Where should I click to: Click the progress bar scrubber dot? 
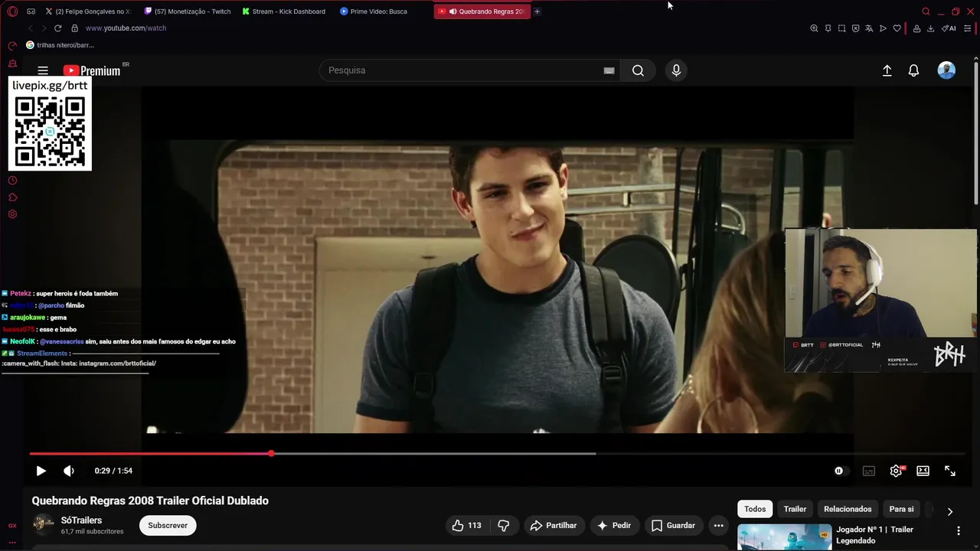(271, 454)
